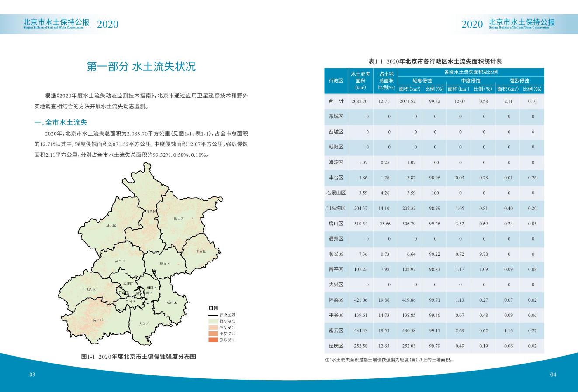Click the 2020 in the left page header
Image resolution: width=578 pixels, height=392 pixels.
[x=107, y=24]
